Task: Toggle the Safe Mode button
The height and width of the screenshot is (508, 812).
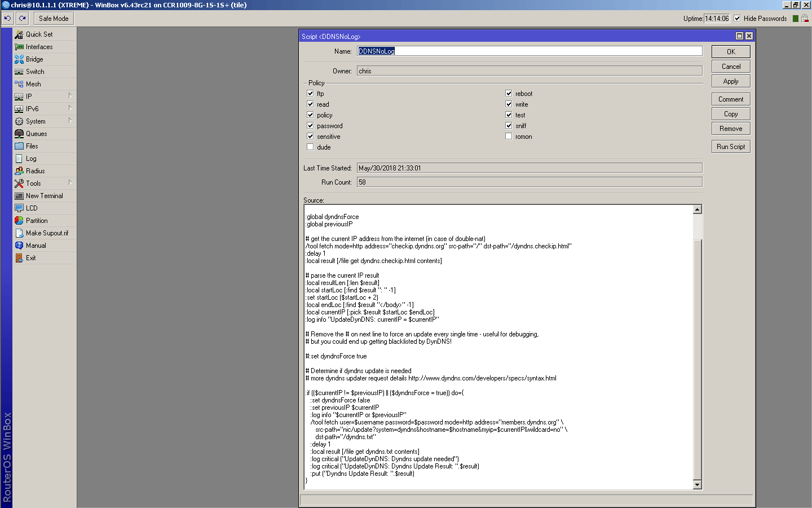Action: 54,19
